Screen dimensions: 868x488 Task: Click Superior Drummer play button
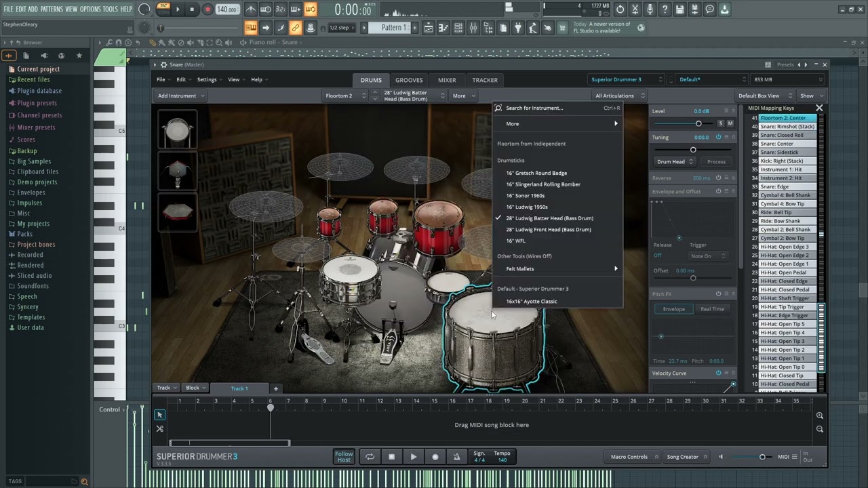point(413,457)
